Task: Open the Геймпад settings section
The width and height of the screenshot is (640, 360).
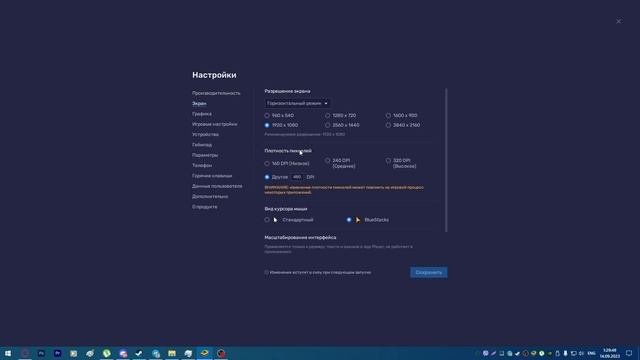Action: click(202, 145)
